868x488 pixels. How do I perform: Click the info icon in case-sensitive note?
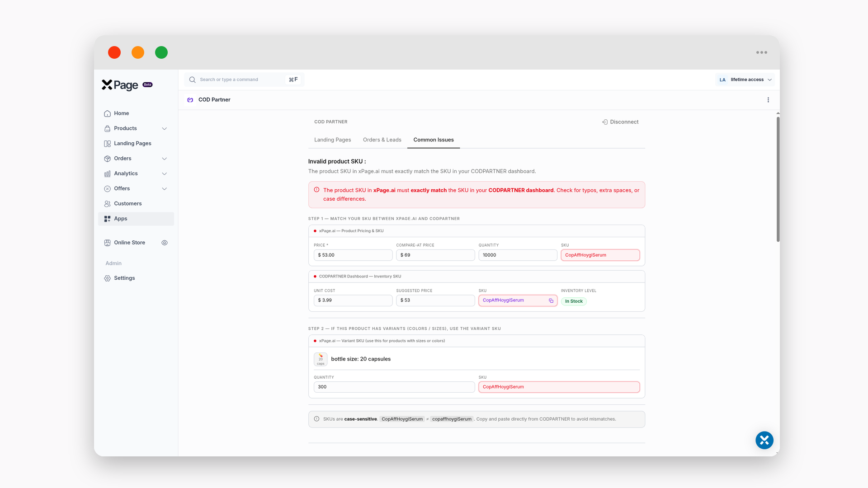click(x=316, y=419)
